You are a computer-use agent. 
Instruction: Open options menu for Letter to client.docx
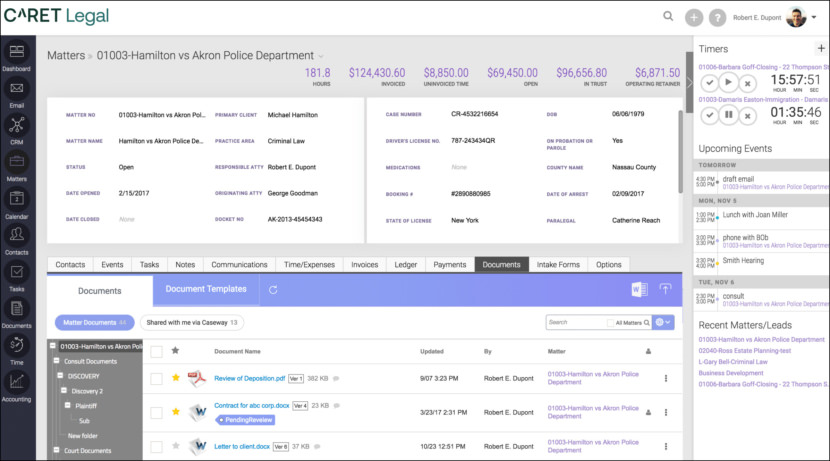click(666, 446)
